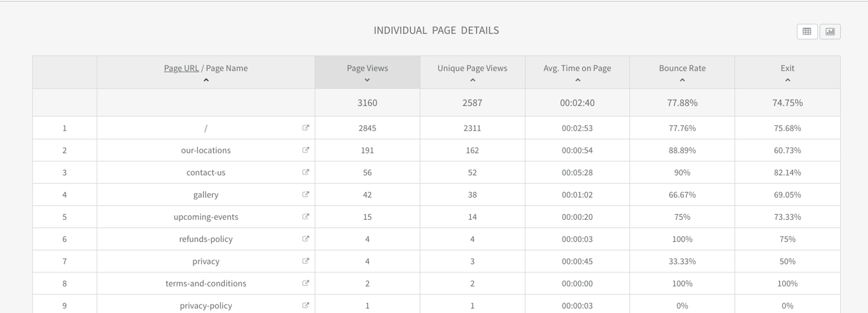Open external link icon for privacy-policy
This screenshot has height=313, width=868.
click(306, 305)
